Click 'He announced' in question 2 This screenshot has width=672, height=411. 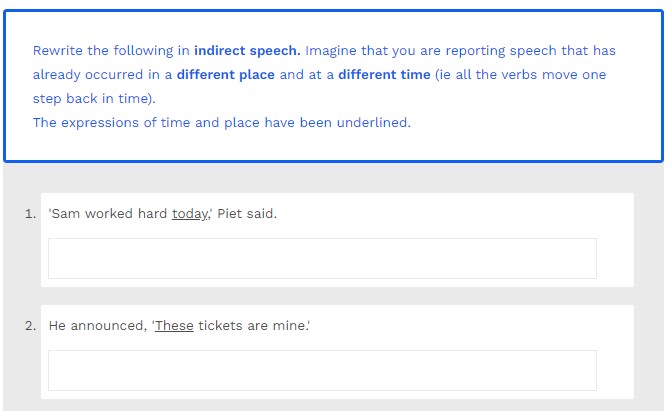(97, 326)
